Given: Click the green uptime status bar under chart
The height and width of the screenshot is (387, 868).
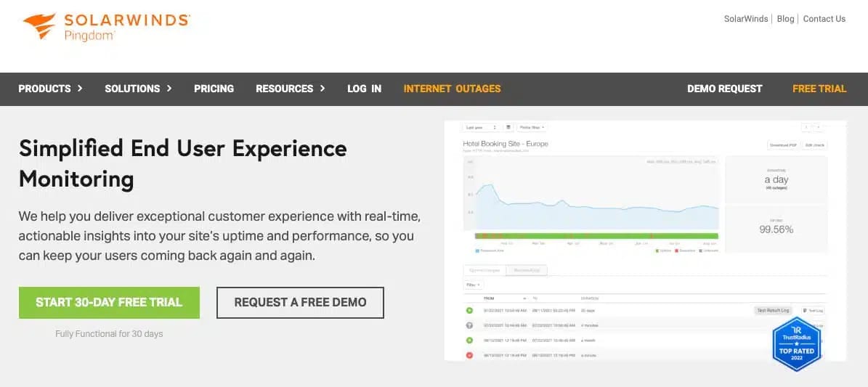Looking at the screenshot, I should coord(596,236).
